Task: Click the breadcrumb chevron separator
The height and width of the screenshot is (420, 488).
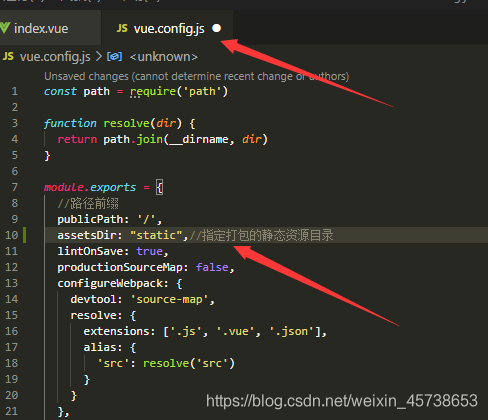Action: (x=99, y=57)
